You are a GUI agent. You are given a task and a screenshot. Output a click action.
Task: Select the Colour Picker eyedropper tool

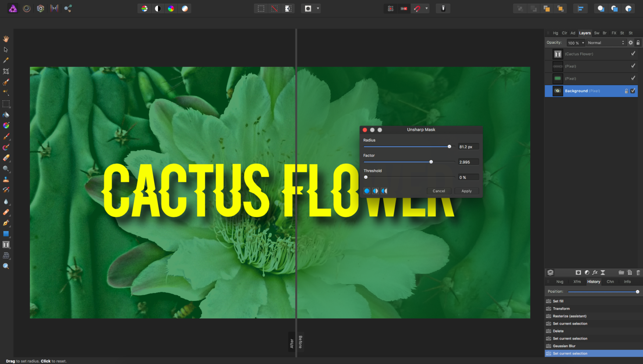tap(6, 60)
